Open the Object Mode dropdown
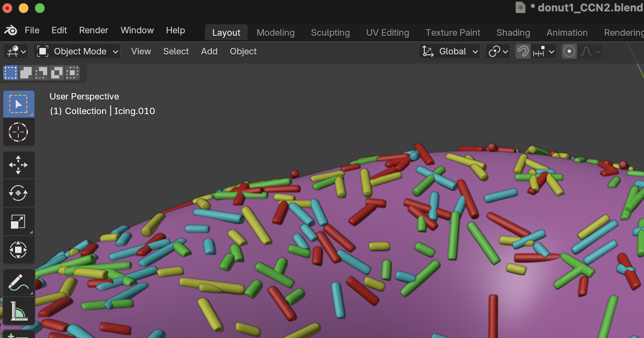Viewport: 644px width, 338px height. point(77,52)
